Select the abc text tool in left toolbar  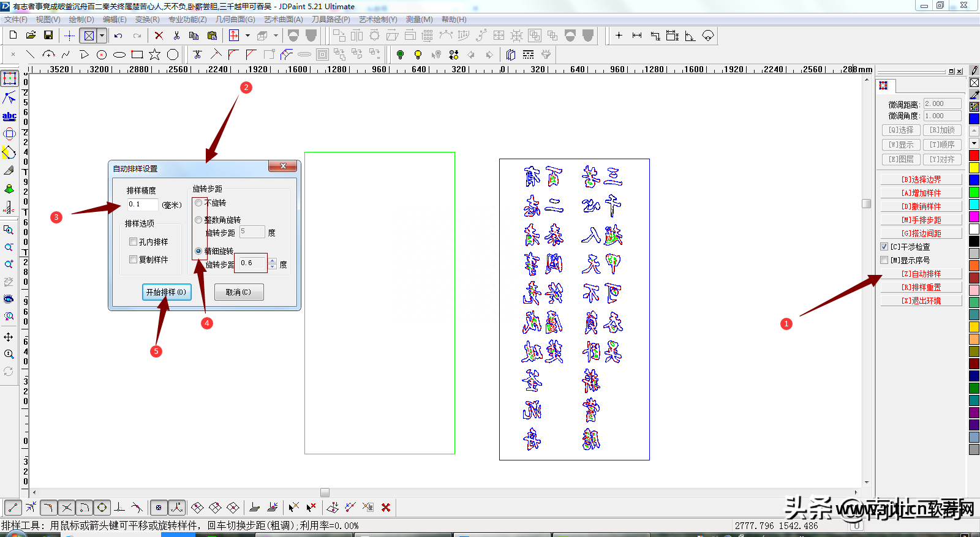[9, 116]
